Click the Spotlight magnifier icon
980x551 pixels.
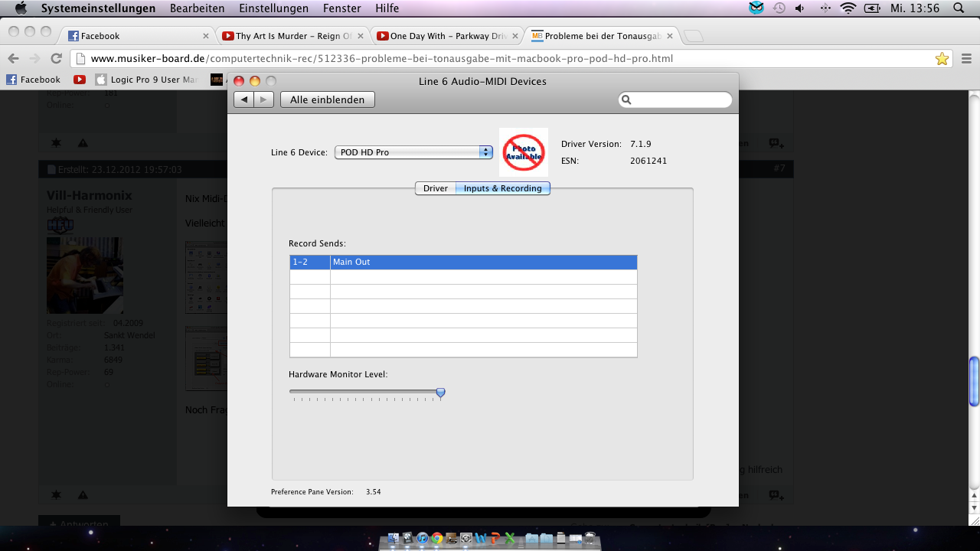coord(959,8)
